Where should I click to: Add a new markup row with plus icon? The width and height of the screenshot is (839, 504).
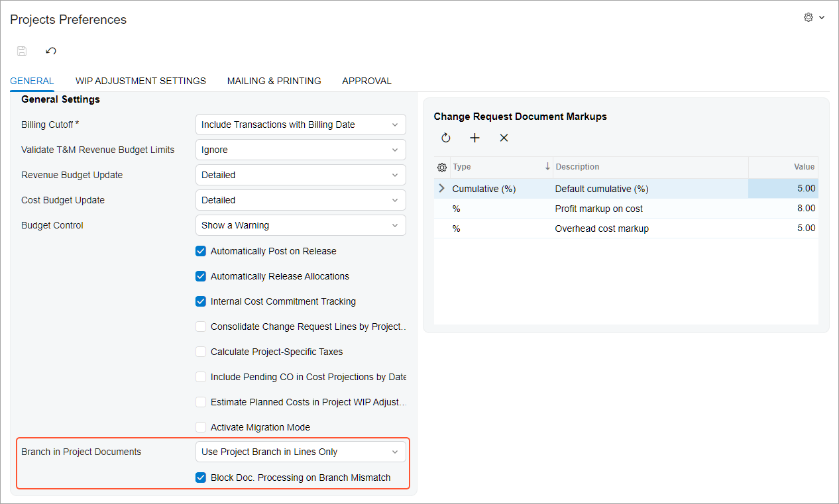475,138
